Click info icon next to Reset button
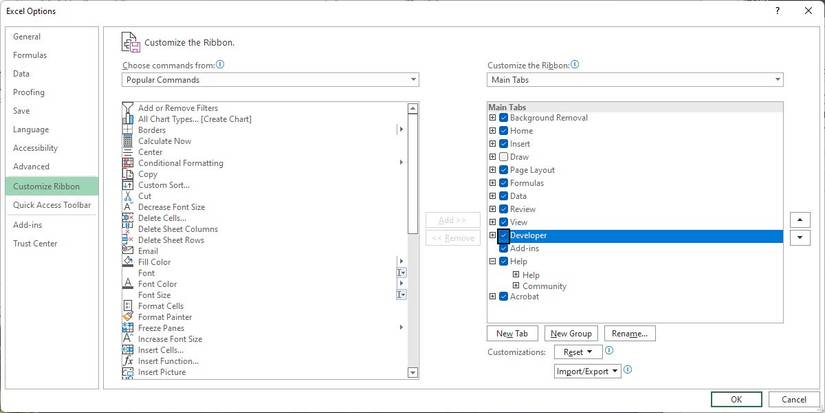This screenshot has height=413, width=825. point(609,350)
